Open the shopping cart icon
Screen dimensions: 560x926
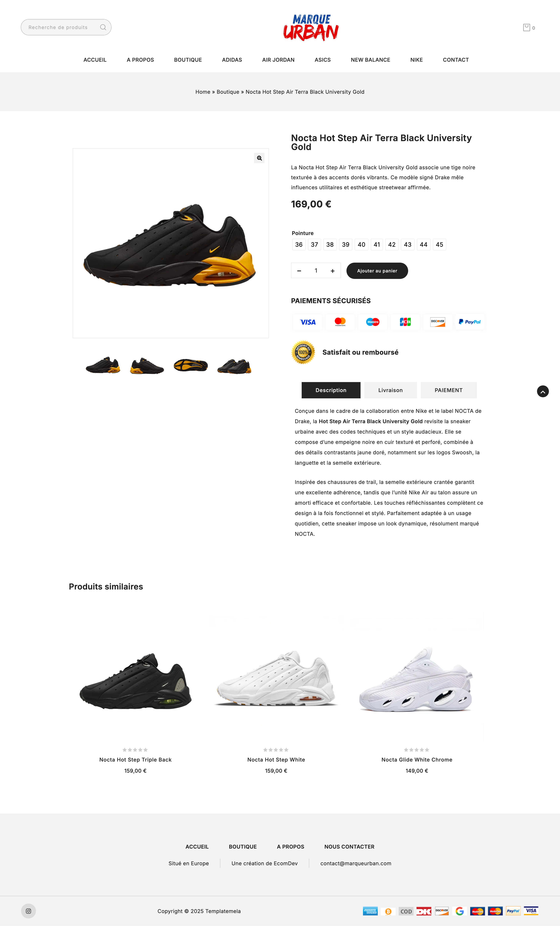tap(526, 27)
